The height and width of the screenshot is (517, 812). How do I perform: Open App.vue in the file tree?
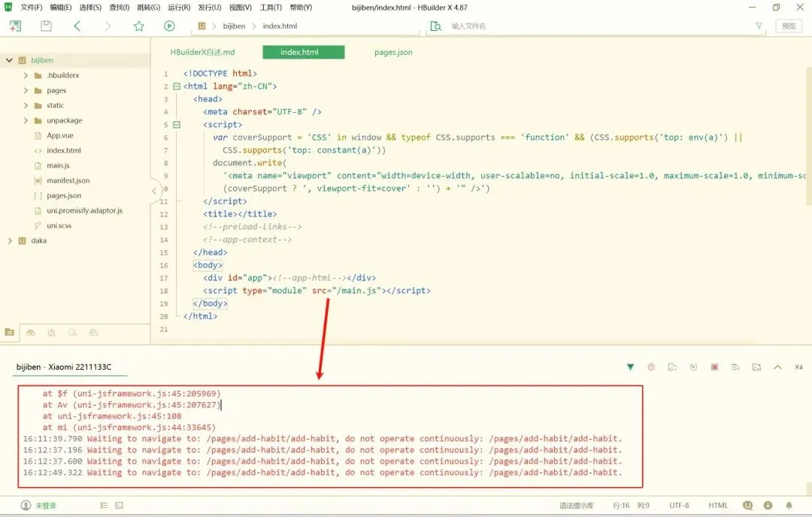[60, 135]
